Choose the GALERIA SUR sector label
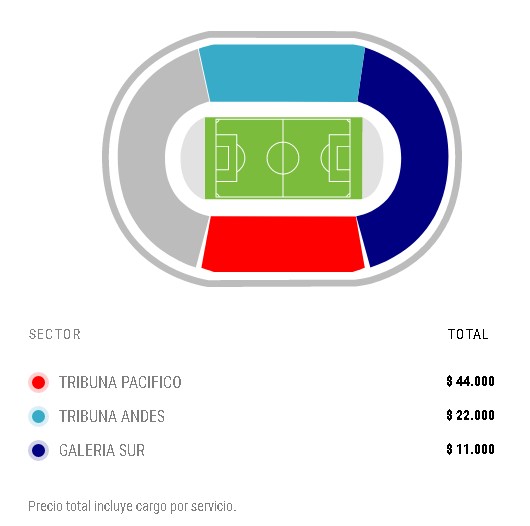Screen dimensions: 530x526 tap(102, 450)
